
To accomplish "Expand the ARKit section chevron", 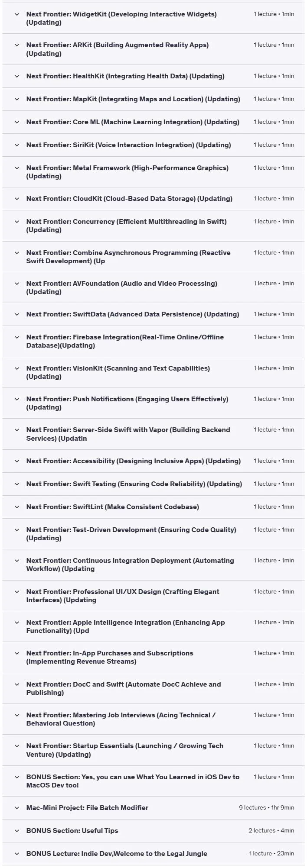I will pos(17,45).
